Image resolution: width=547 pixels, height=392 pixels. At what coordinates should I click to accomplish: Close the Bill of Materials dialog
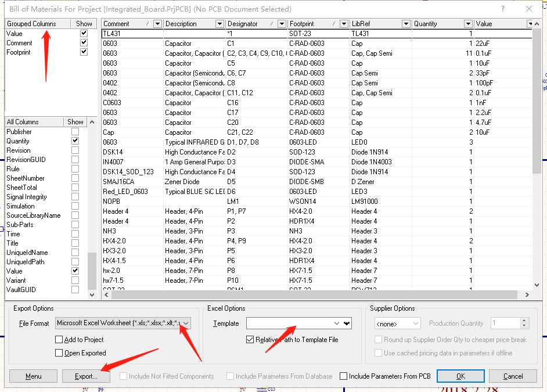click(x=529, y=9)
